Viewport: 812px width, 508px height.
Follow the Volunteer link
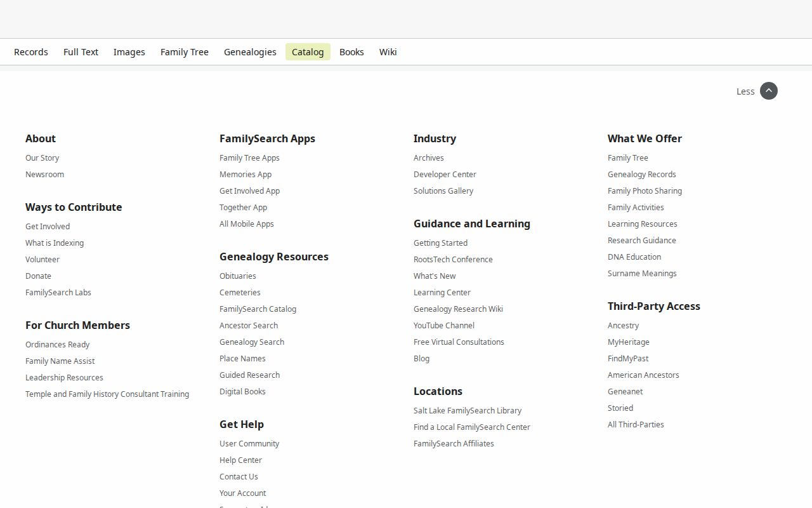43,259
